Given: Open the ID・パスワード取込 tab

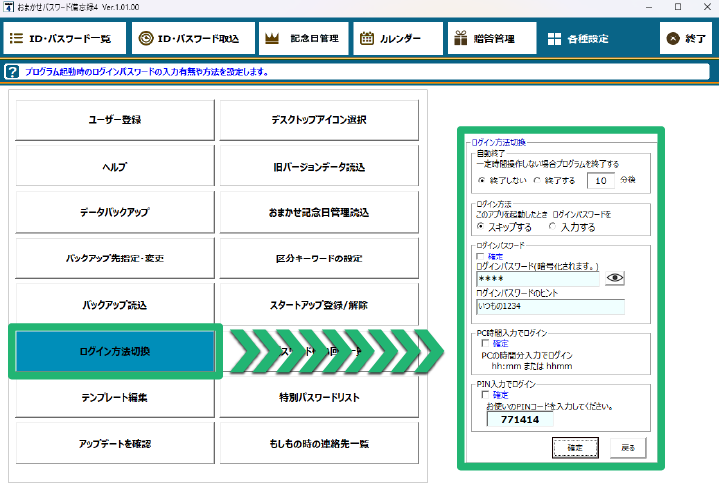Looking at the screenshot, I should (x=193, y=38).
